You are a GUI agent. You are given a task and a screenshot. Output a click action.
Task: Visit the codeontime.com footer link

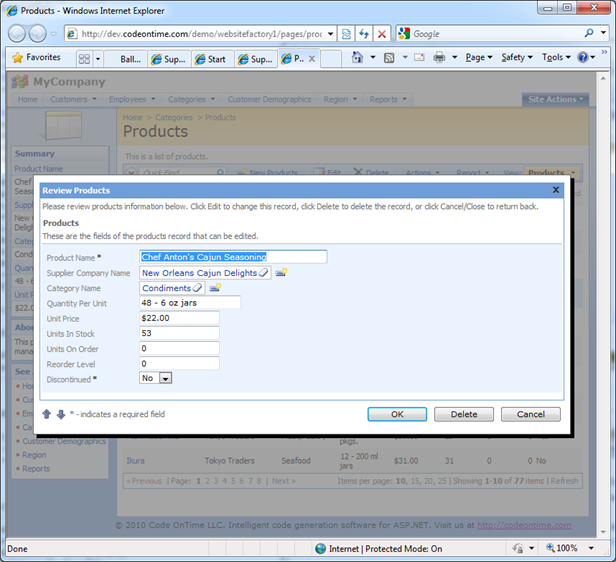pyautogui.click(x=524, y=525)
